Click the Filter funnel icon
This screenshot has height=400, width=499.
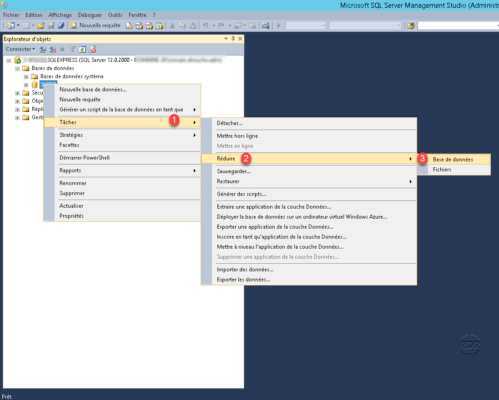[72, 49]
